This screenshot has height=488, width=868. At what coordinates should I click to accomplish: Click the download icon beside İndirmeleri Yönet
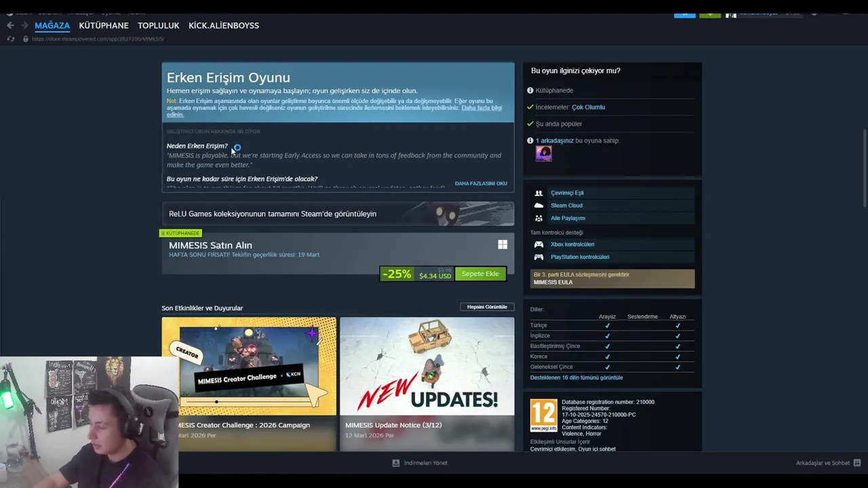point(396,463)
